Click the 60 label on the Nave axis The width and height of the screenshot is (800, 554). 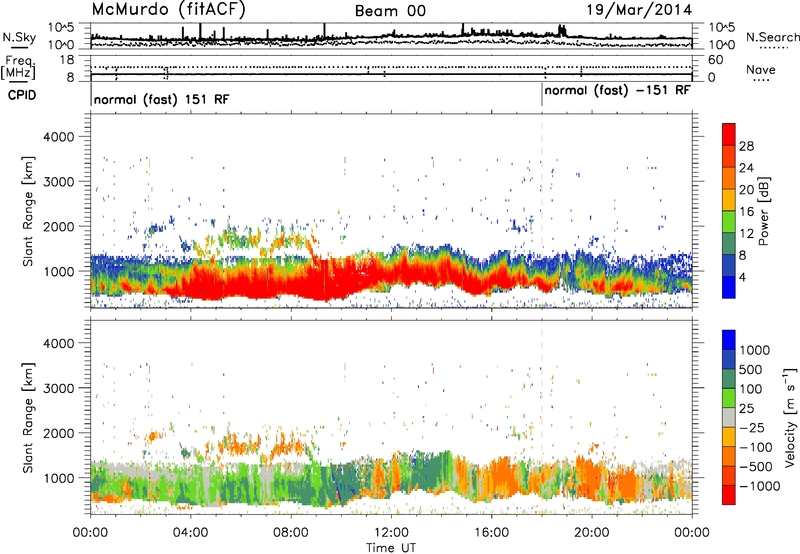tap(716, 60)
